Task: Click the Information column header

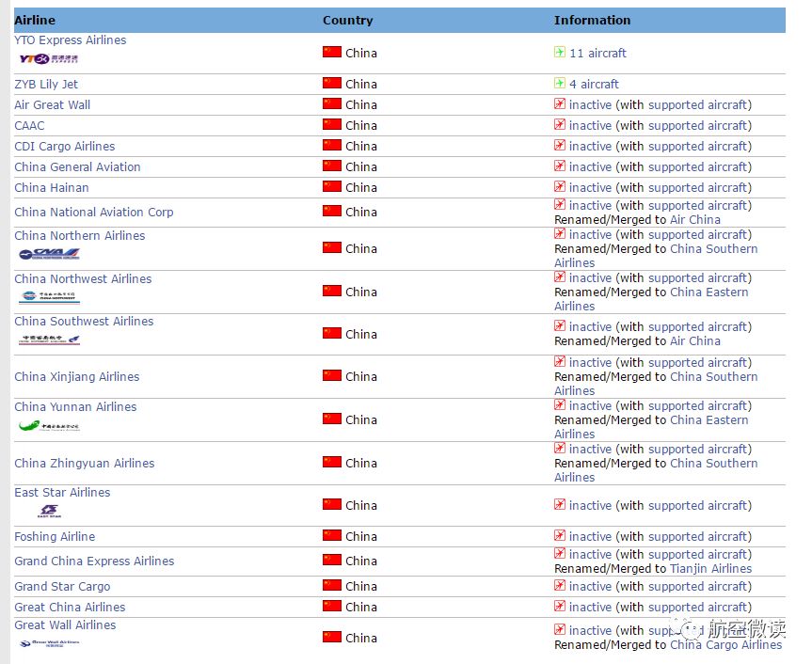Action: (x=593, y=20)
